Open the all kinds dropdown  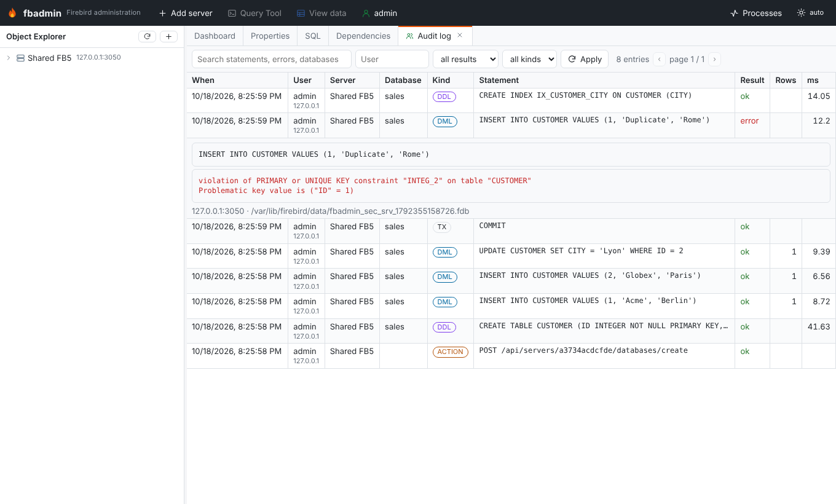click(529, 59)
